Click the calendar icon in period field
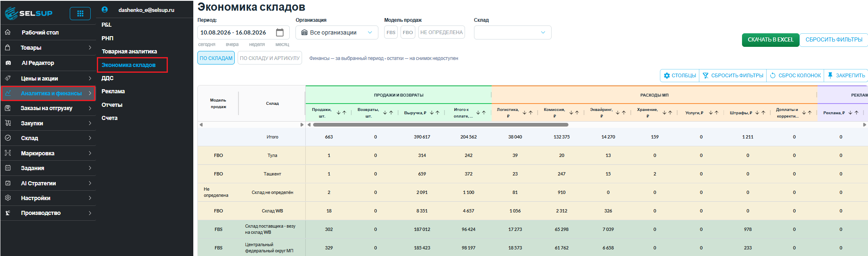868x256 pixels. pyautogui.click(x=280, y=32)
